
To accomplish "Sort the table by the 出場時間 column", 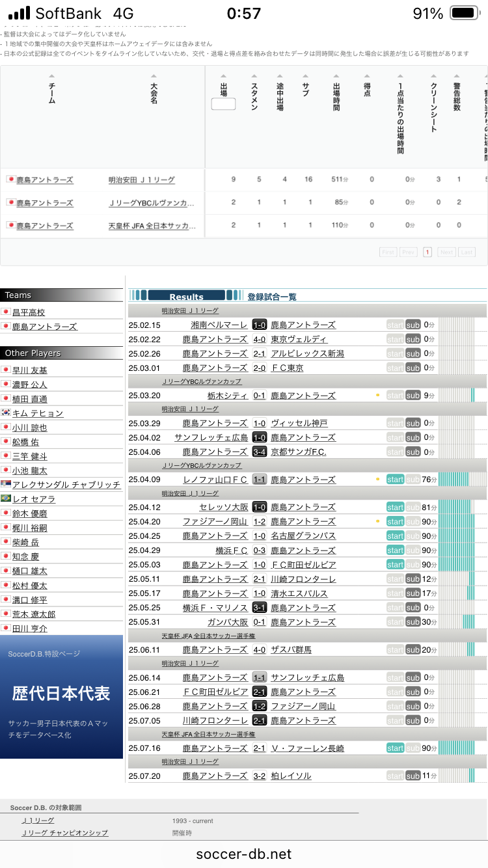I will (x=336, y=93).
